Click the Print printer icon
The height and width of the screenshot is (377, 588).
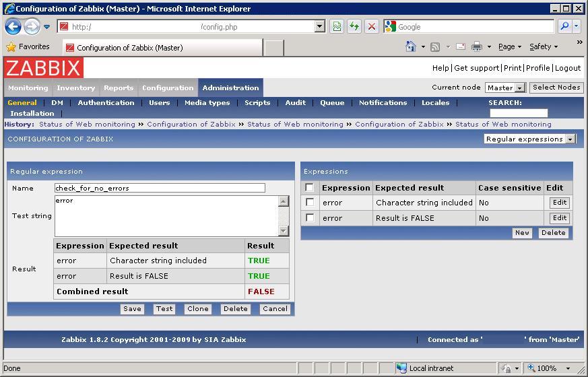pyautogui.click(x=477, y=46)
